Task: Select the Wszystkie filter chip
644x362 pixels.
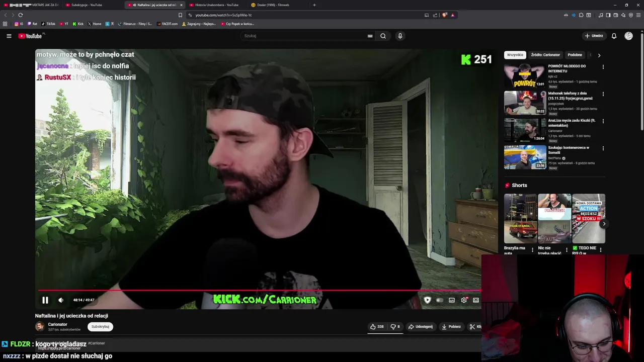Action: [515, 55]
